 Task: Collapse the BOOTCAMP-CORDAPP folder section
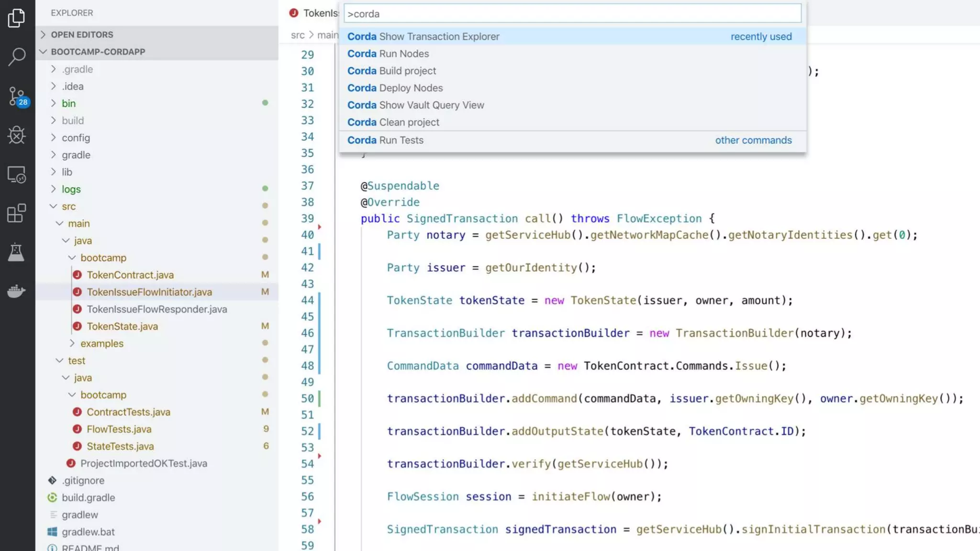(x=98, y=52)
